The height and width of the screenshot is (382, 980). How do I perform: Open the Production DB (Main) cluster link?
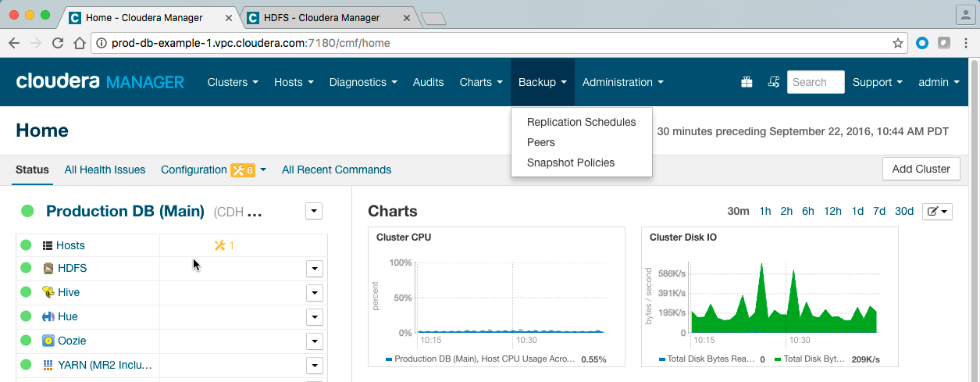coord(125,211)
